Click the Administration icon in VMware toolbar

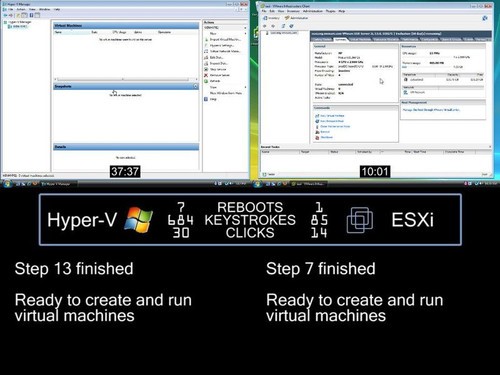point(287,18)
